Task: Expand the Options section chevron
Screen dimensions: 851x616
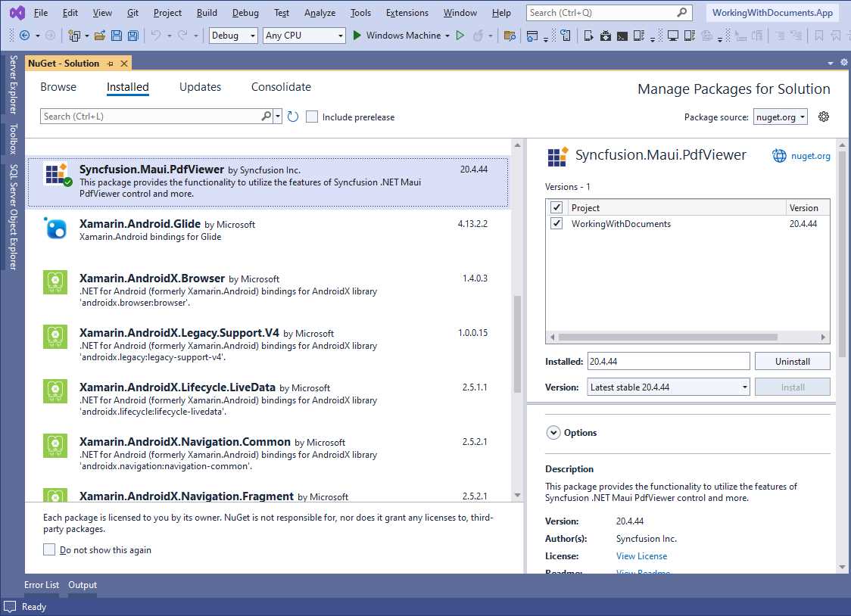Action: tap(553, 433)
